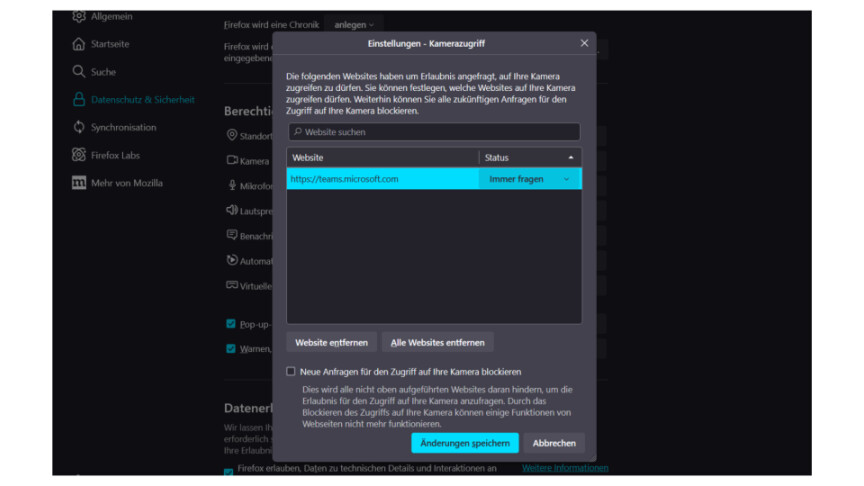Toggle the Warnen checkbox
This screenshot has width=864, height=486.
click(x=231, y=349)
